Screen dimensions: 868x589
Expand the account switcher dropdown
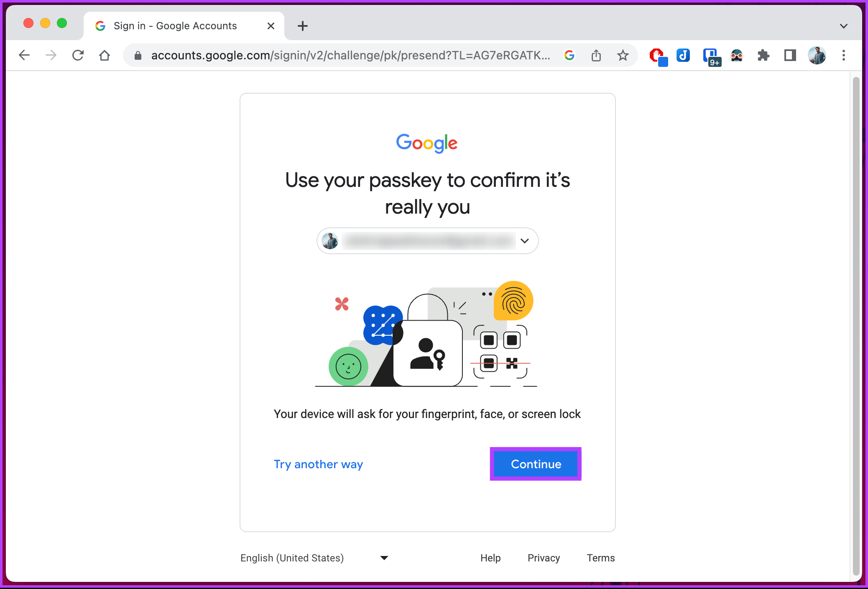tap(427, 241)
